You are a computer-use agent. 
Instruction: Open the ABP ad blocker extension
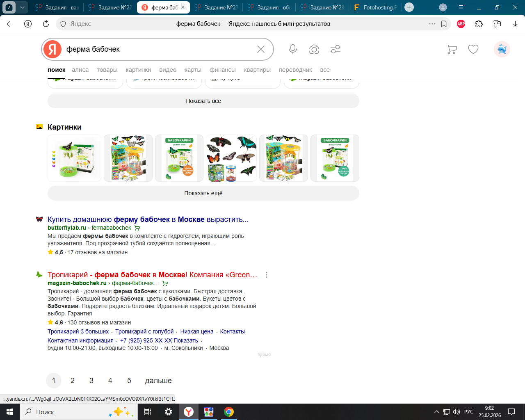click(x=461, y=24)
